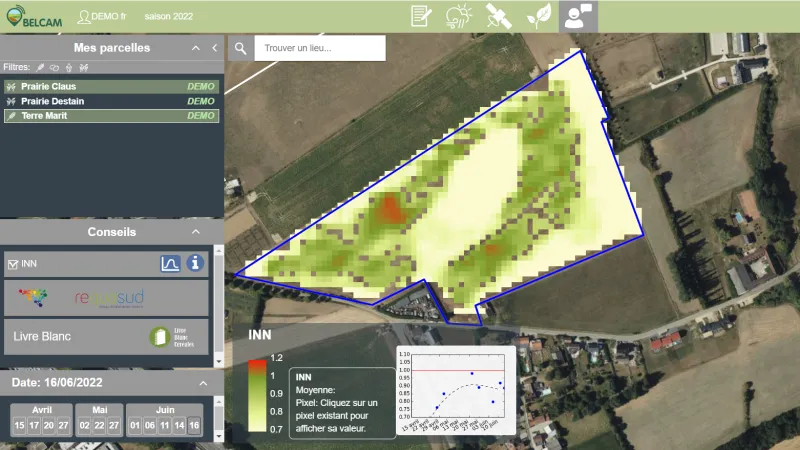Open the crop plant leaf tab

(x=539, y=16)
